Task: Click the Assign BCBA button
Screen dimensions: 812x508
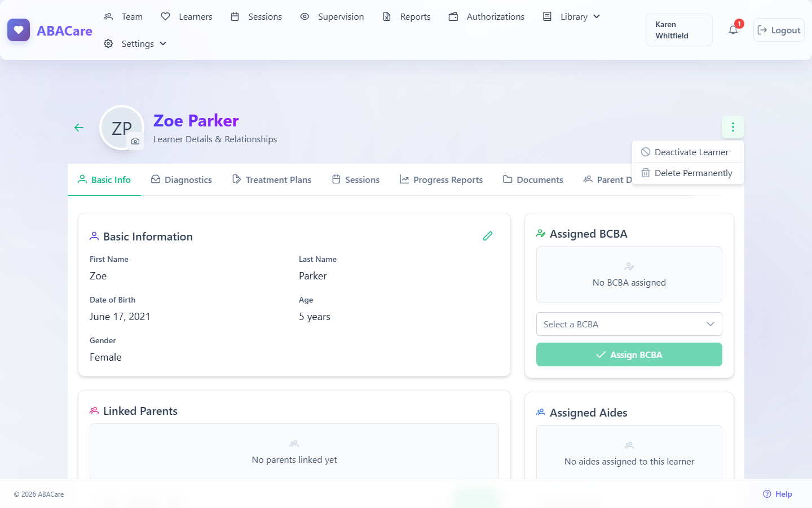Action: coord(629,354)
